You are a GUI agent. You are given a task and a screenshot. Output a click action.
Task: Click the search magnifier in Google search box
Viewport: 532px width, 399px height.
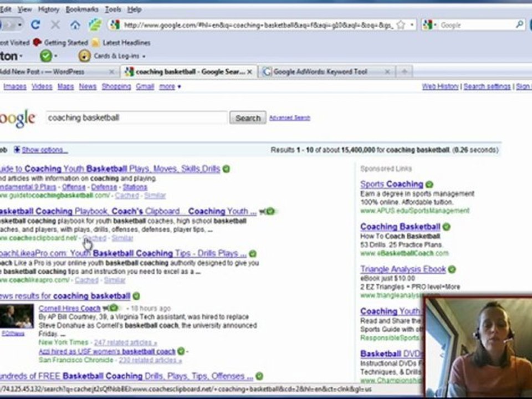click(519, 24)
